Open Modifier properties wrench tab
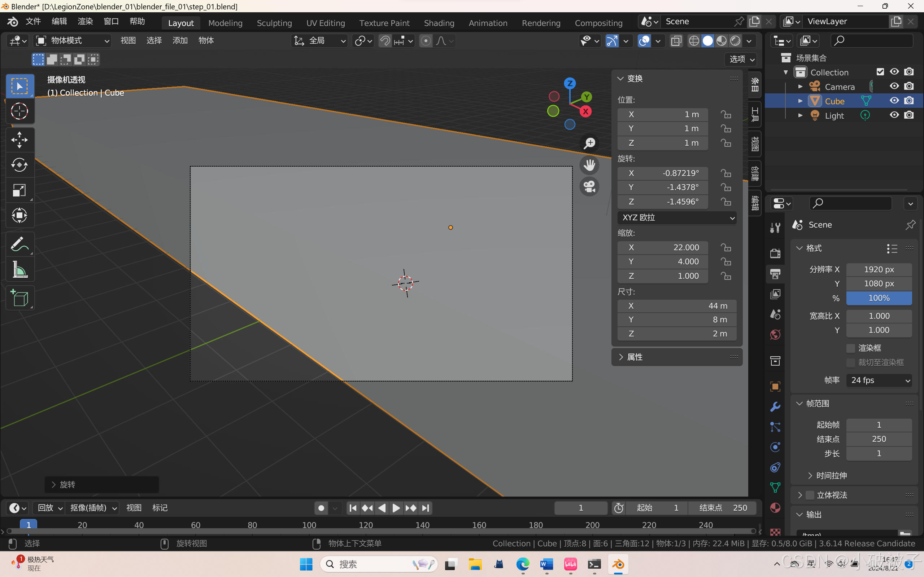 [x=775, y=406]
